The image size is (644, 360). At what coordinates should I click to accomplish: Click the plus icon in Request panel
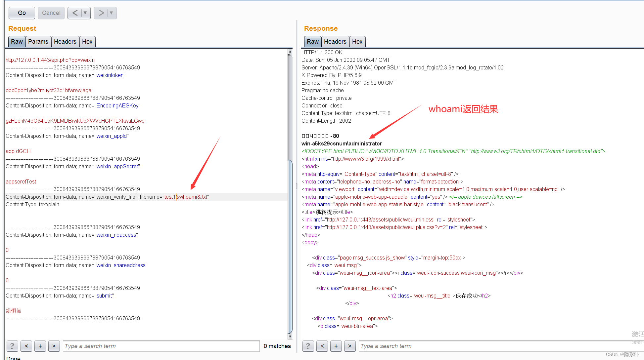tap(39, 346)
